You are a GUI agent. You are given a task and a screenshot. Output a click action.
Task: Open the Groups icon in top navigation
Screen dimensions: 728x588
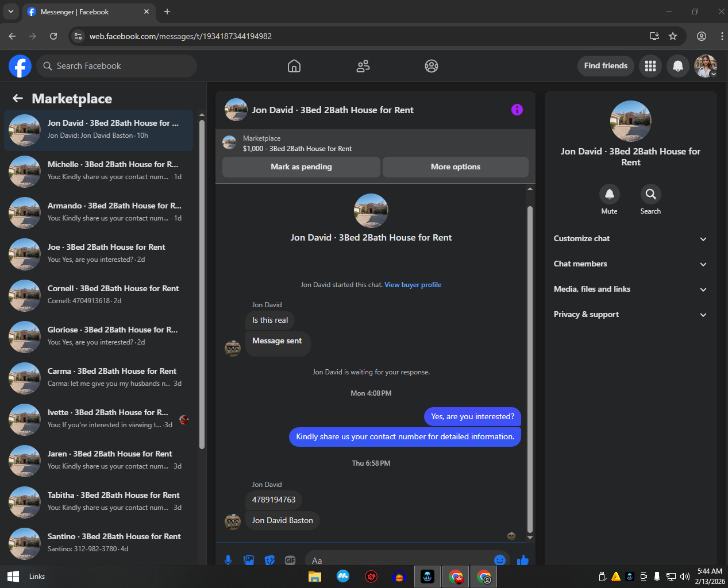[432, 66]
